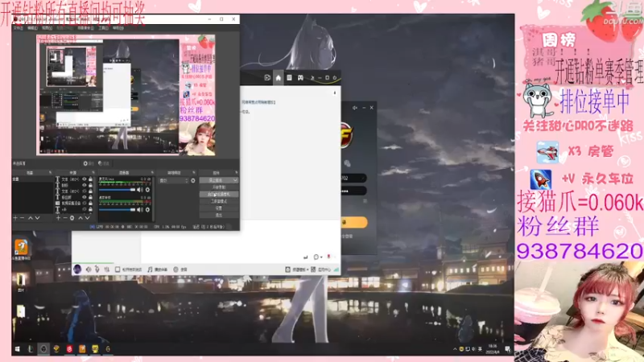Click the list page icon next to home icon
Image resolution: width=644 pixels, height=362 pixels.
pyautogui.click(x=290, y=77)
